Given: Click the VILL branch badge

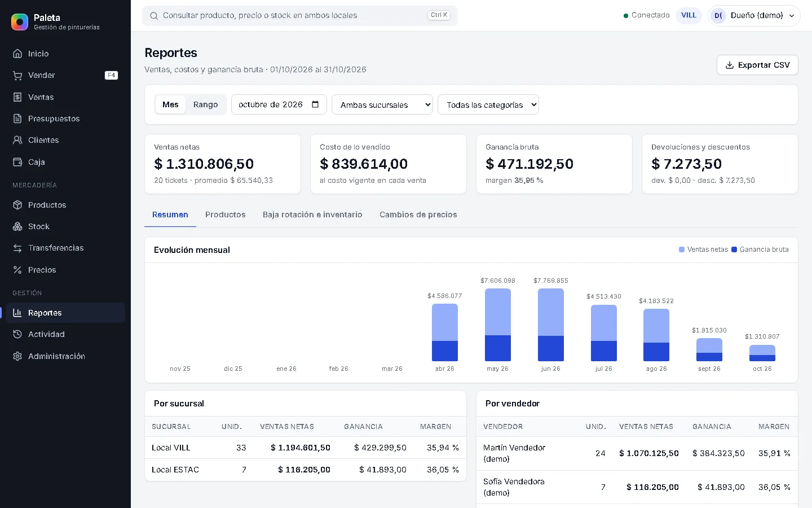Looking at the screenshot, I should tap(689, 15).
